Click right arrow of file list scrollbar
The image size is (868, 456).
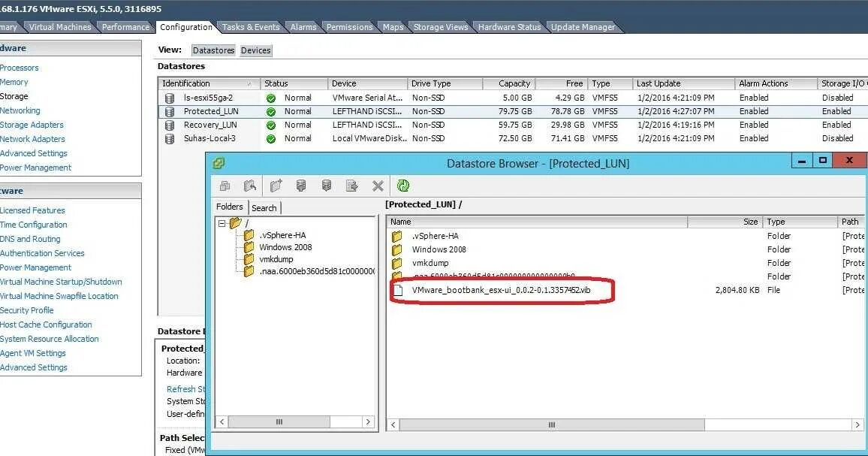pyautogui.click(x=857, y=424)
